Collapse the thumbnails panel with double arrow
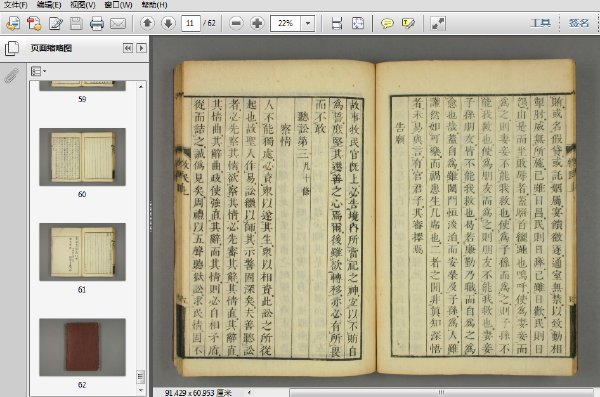 [128, 48]
